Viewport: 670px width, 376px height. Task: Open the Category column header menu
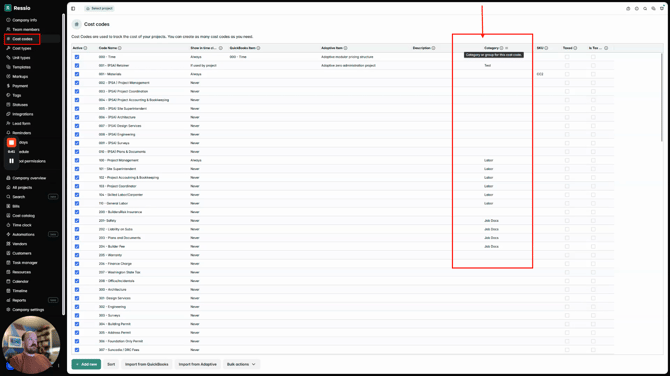pos(507,48)
